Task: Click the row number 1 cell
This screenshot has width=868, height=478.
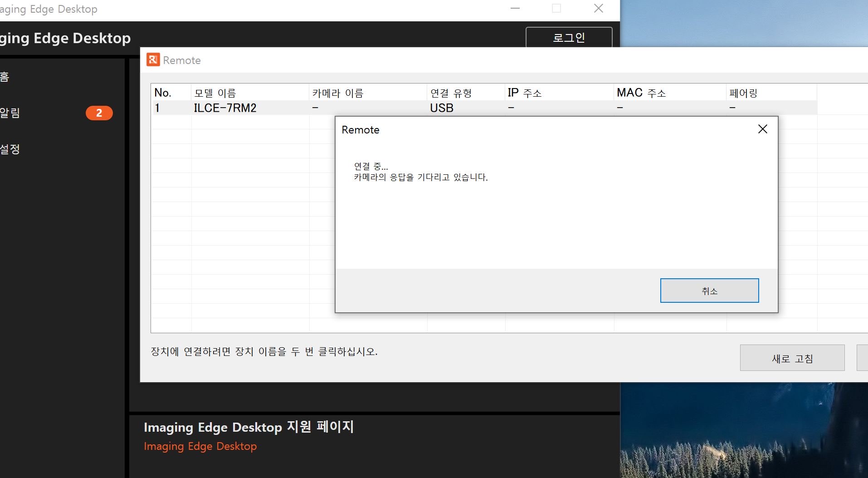Action: (x=171, y=108)
